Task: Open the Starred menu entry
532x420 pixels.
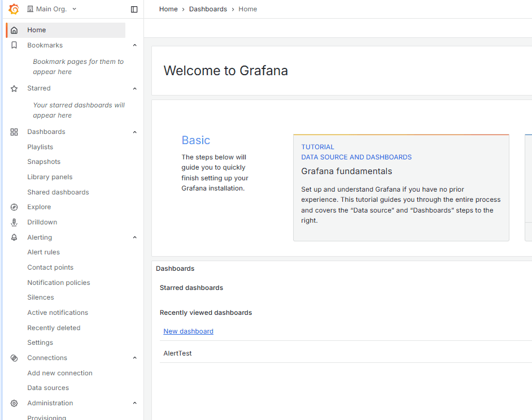Action: click(39, 88)
